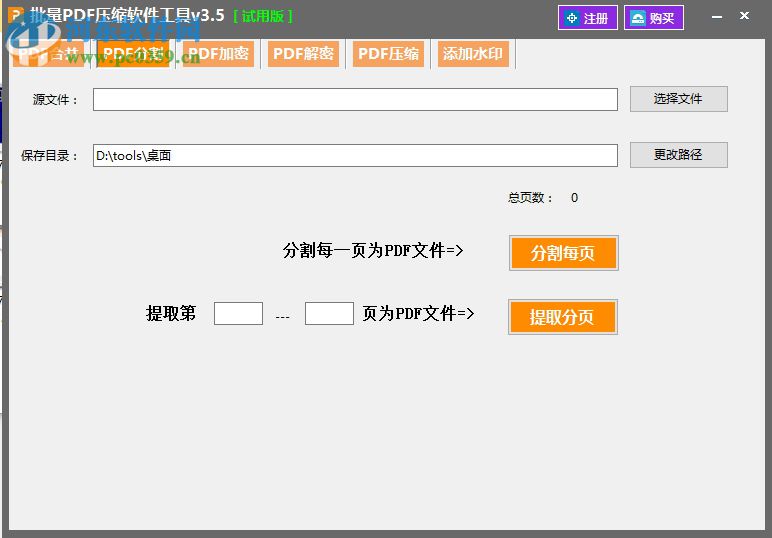Focus the 源文件 input field
772x538 pixels.
[x=355, y=99]
